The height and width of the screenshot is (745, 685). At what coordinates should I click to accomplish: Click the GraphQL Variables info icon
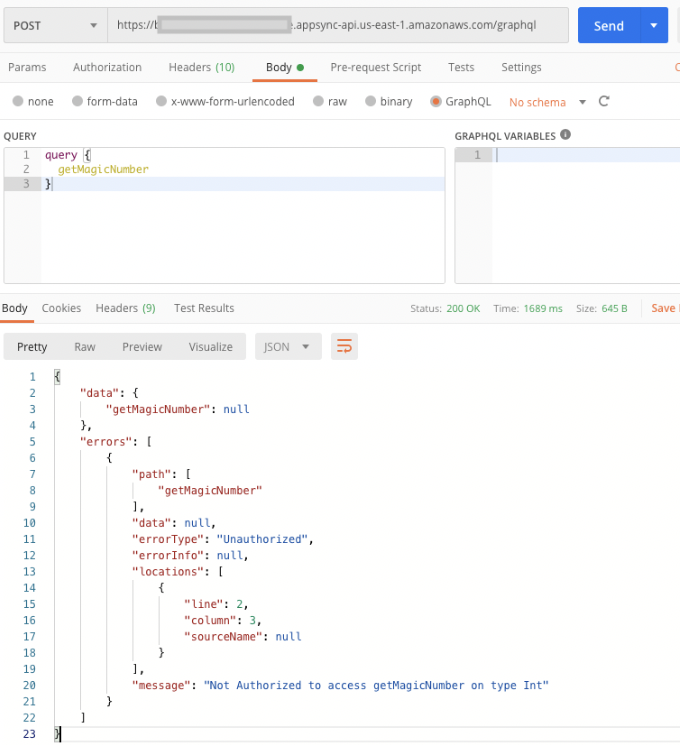tap(566, 135)
